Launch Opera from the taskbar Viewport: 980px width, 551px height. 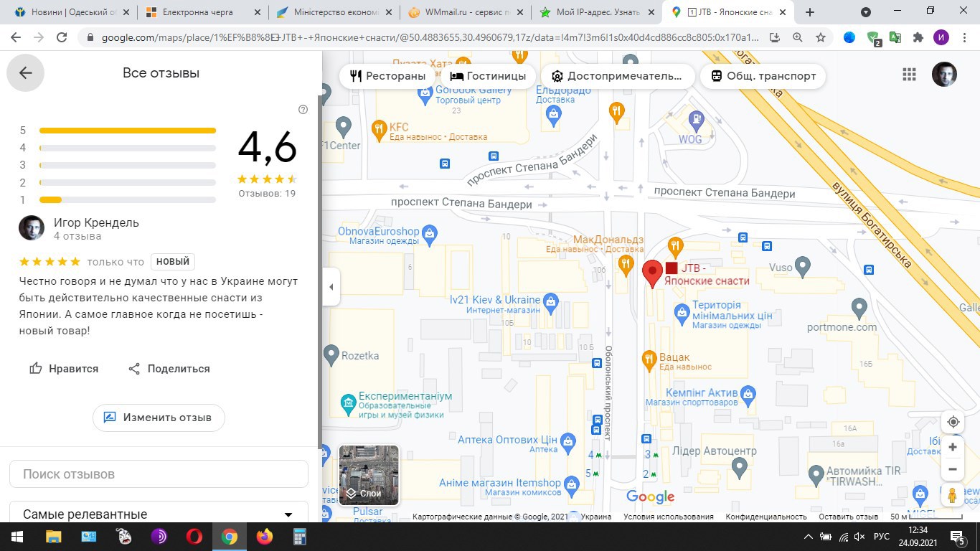[x=194, y=537]
